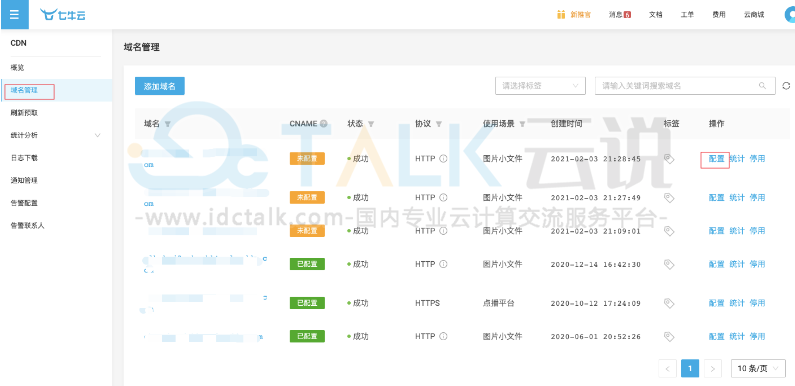Expand the 统计分析 sidebar section
795x386 pixels.
(56, 135)
